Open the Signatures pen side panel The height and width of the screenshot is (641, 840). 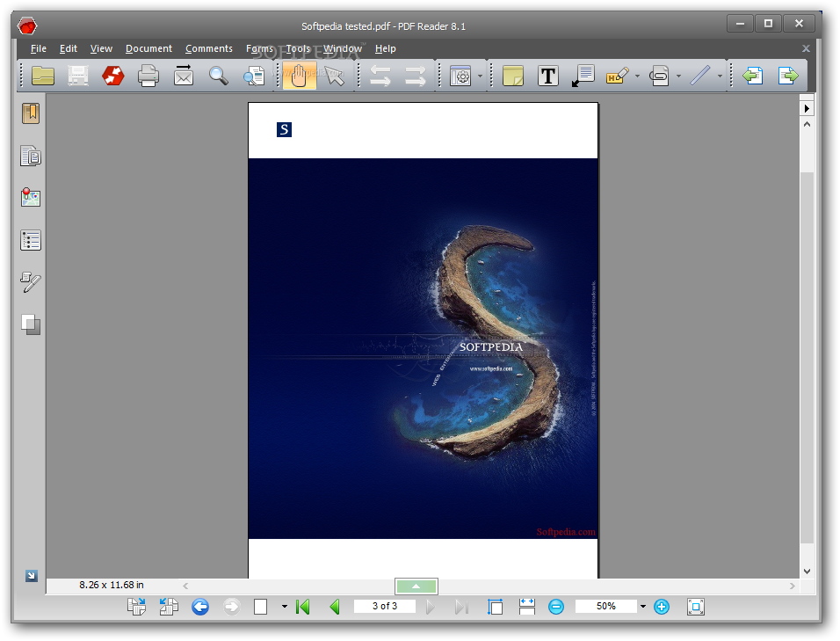point(31,282)
